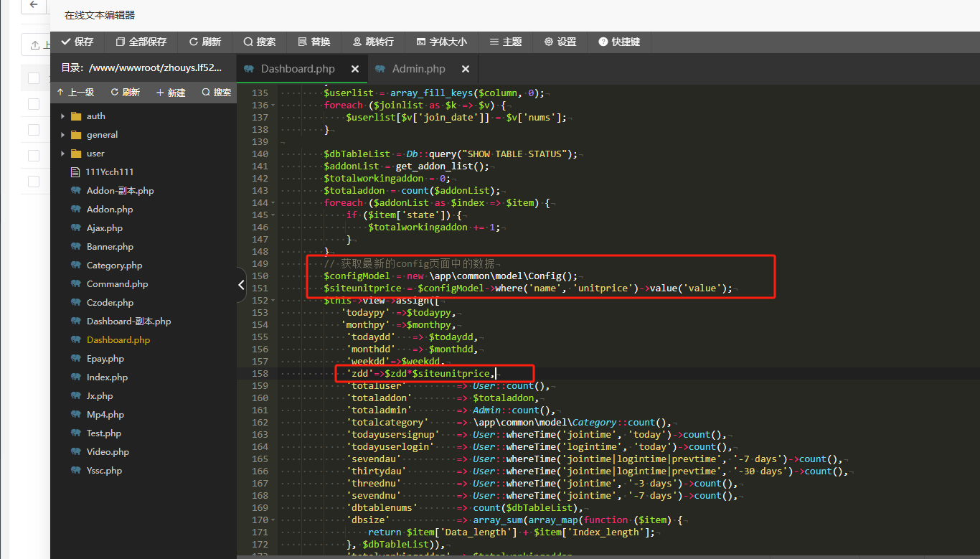The height and width of the screenshot is (559, 980).
Task: Expand the general folder
Action: 102,135
